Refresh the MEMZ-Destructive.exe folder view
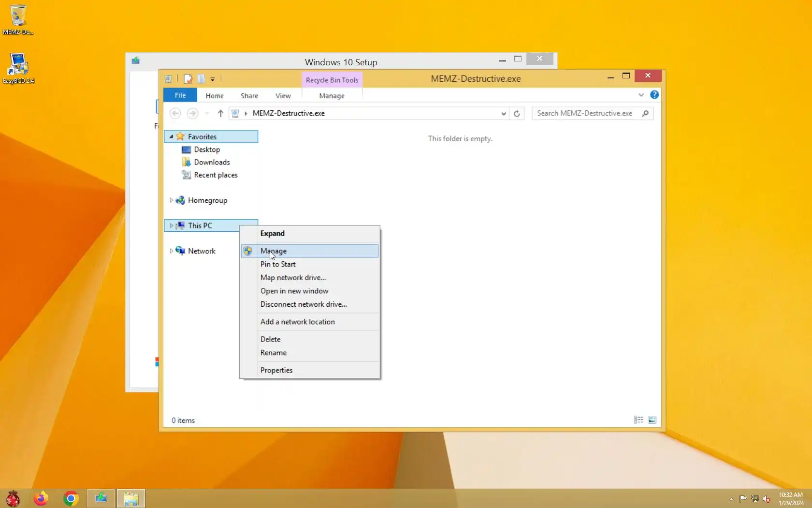812x508 pixels. (x=517, y=113)
